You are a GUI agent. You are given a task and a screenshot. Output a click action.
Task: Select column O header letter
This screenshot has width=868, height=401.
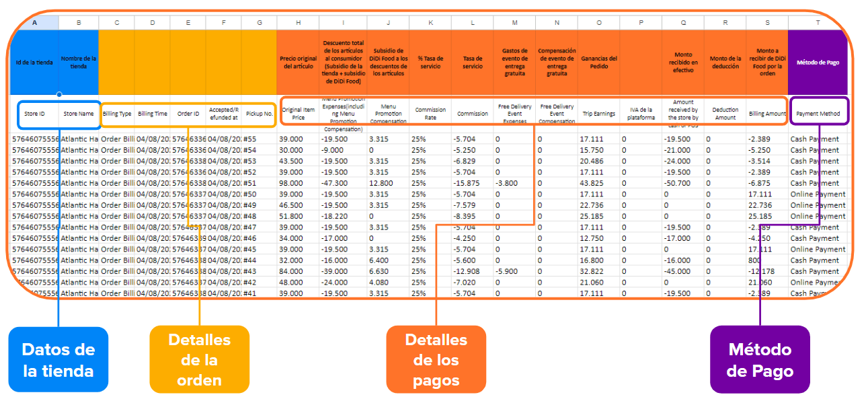click(x=598, y=23)
